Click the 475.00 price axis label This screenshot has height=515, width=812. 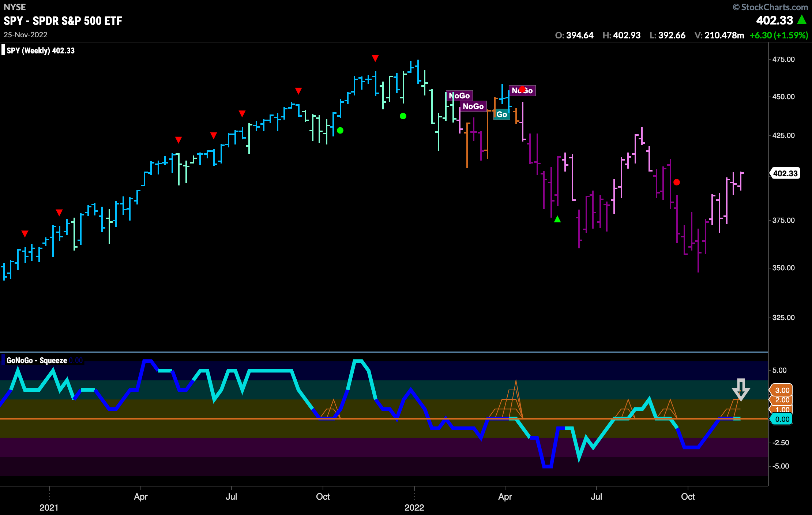[x=783, y=59]
